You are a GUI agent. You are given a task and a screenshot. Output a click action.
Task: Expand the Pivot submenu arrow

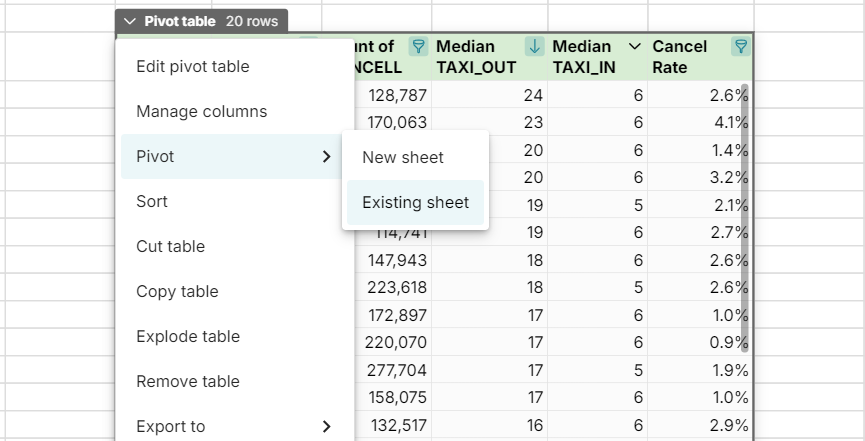[326, 157]
